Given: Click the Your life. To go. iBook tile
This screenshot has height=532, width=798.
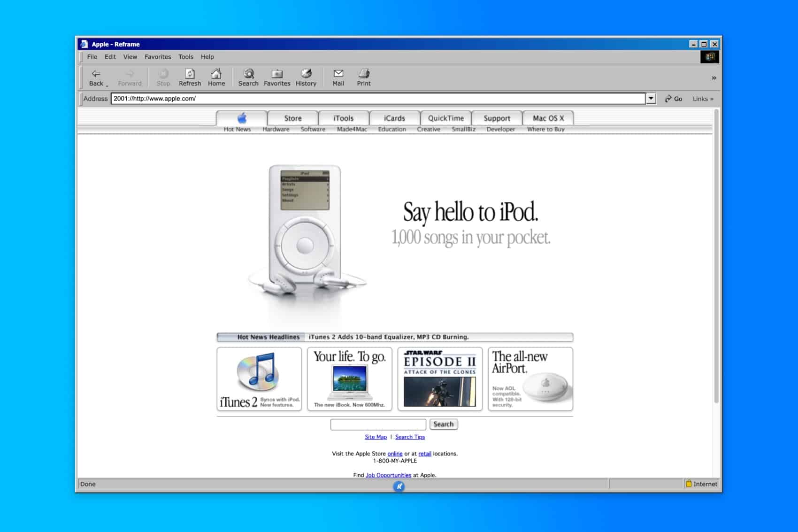Looking at the screenshot, I should (350, 379).
